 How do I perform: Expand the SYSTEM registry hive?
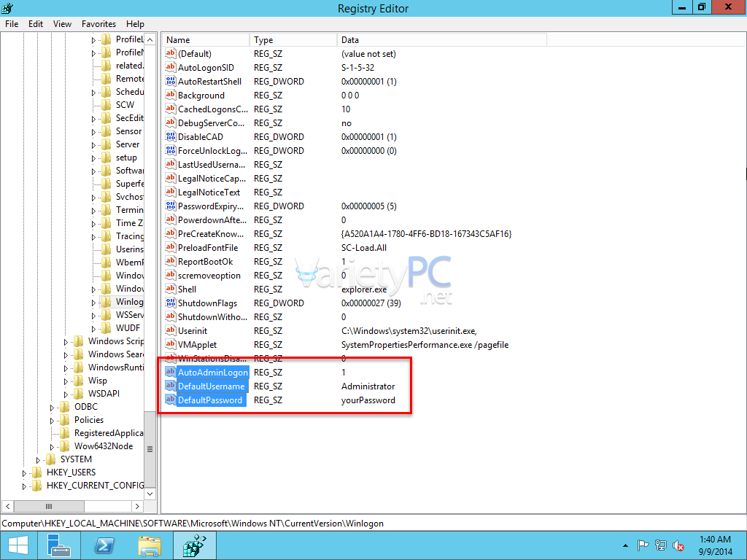[39, 460]
